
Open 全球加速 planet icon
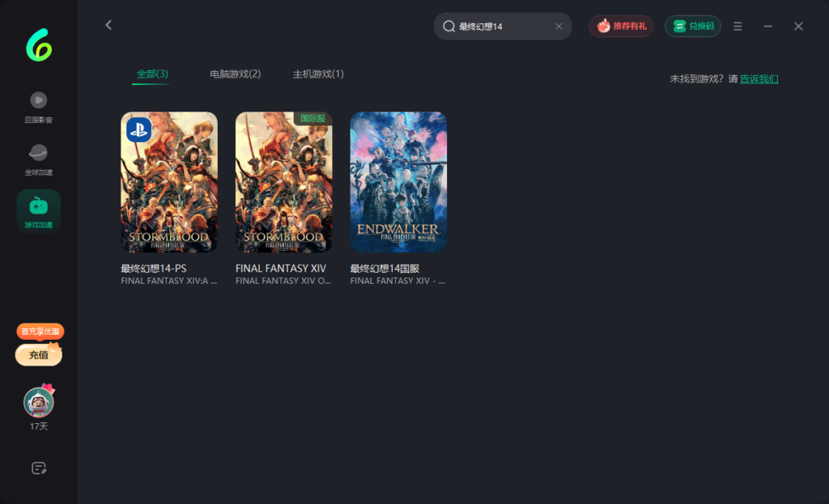coord(38,153)
